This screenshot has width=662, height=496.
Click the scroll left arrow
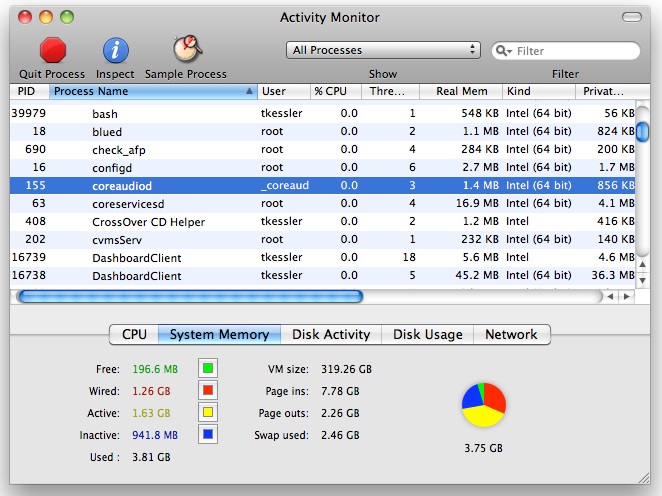click(610, 296)
